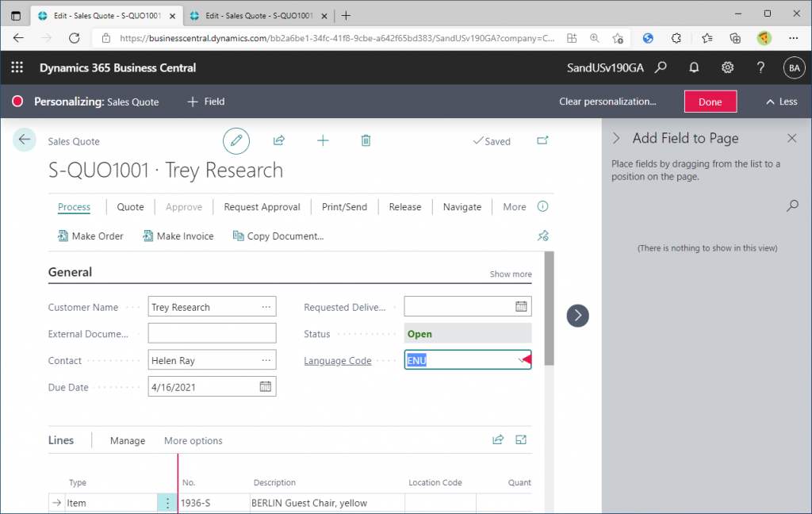Viewport: 812px width, 514px height.
Task: Open Customer Name lookup ellipsis
Action: (266, 307)
